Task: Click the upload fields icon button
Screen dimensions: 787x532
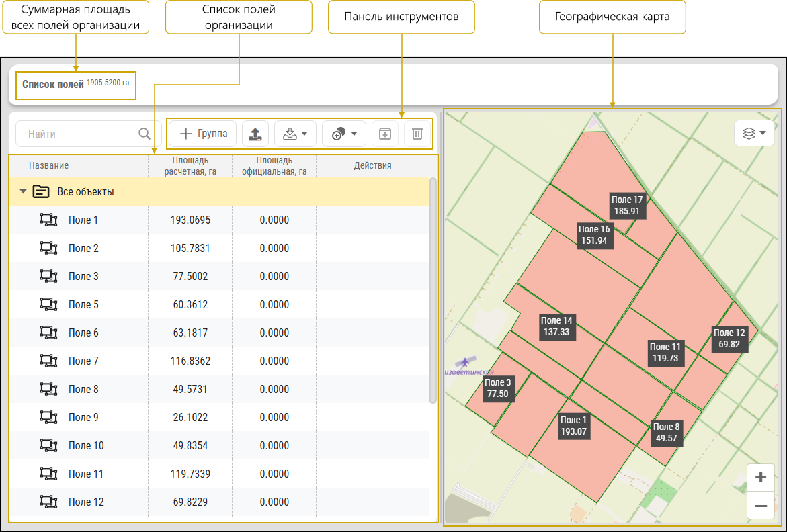Action: 255,134
